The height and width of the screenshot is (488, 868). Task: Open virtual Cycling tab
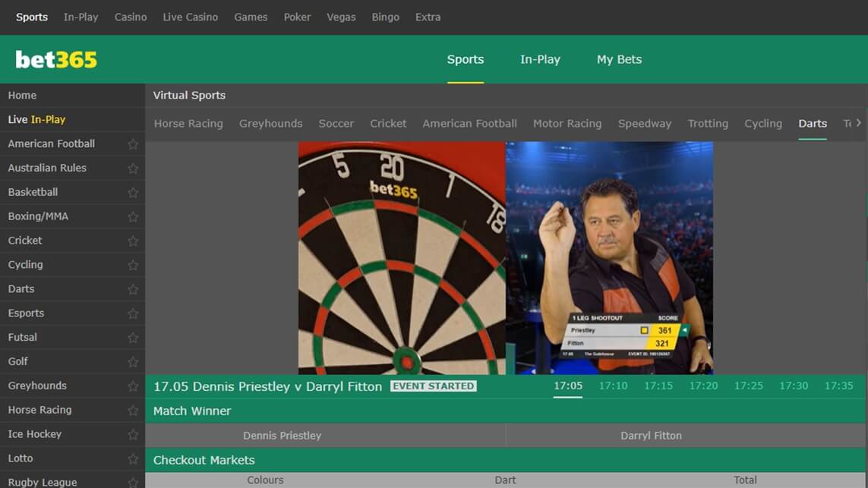coord(763,124)
